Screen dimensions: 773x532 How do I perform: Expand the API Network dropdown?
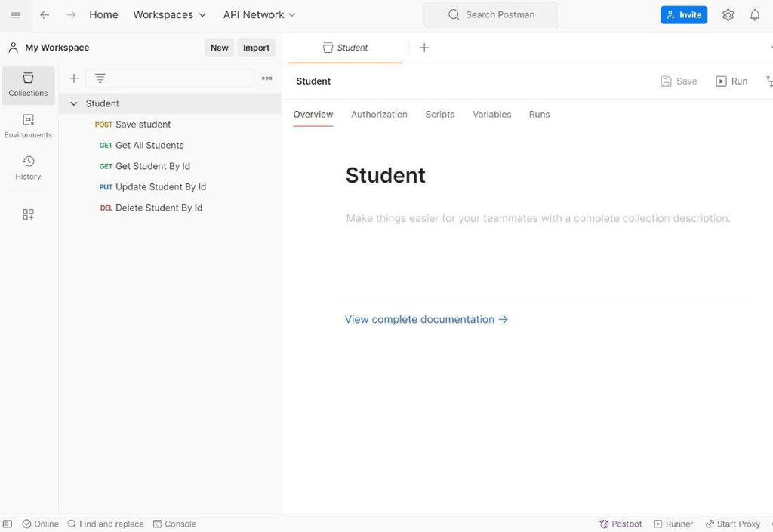tap(259, 15)
